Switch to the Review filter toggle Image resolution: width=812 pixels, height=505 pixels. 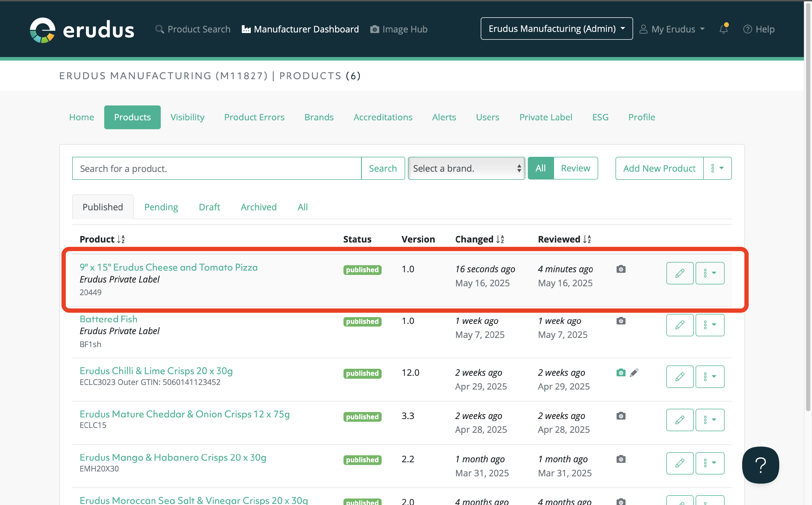[x=575, y=168]
